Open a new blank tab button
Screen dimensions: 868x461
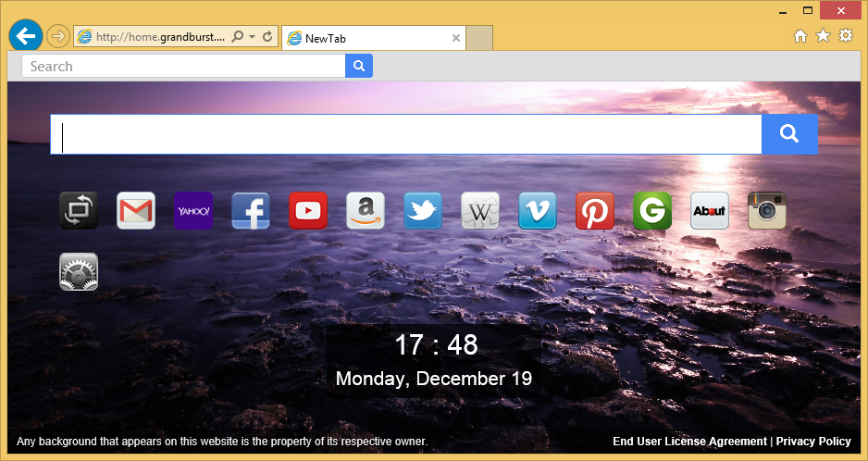tap(479, 38)
